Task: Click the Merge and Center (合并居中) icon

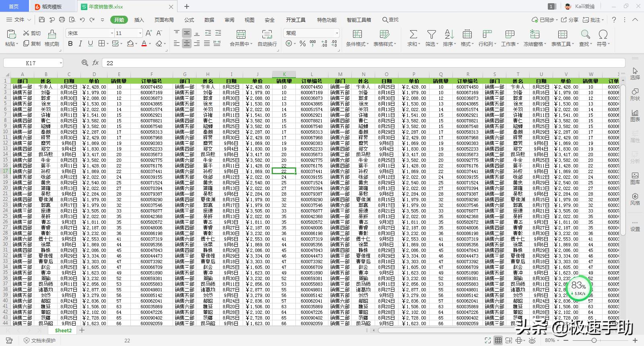Action: point(241,35)
